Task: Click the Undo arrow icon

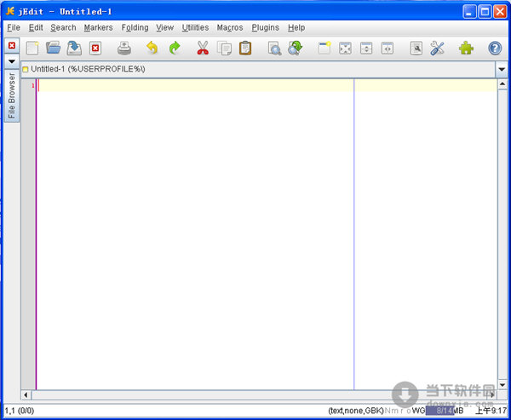Action: tap(152, 48)
